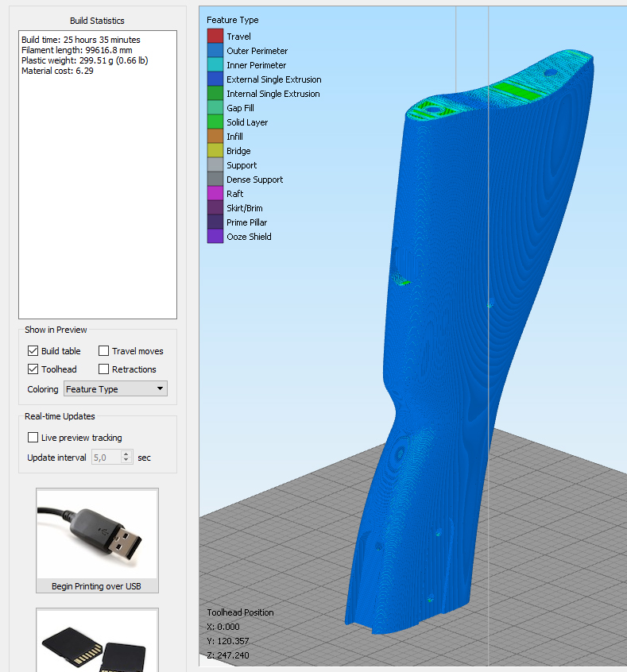Click the Begin Printing over USB button
Image resolution: width=627 pixels, height=672 pixels.
[98, 540]
